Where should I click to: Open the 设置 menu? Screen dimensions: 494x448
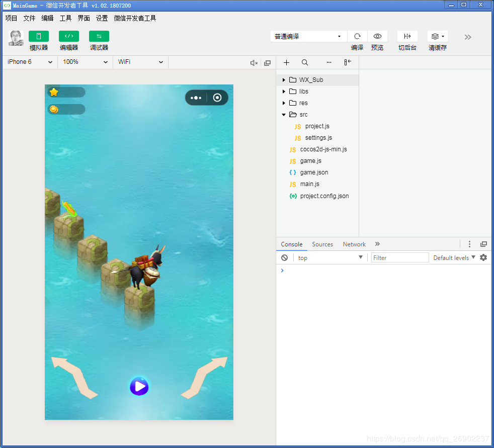[x=102, y=18]
